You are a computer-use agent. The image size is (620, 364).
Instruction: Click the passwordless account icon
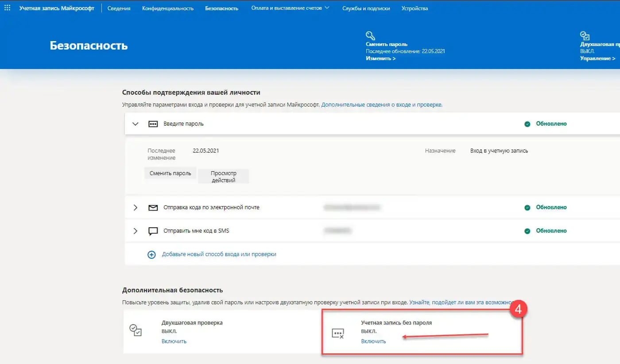(338, 333)
